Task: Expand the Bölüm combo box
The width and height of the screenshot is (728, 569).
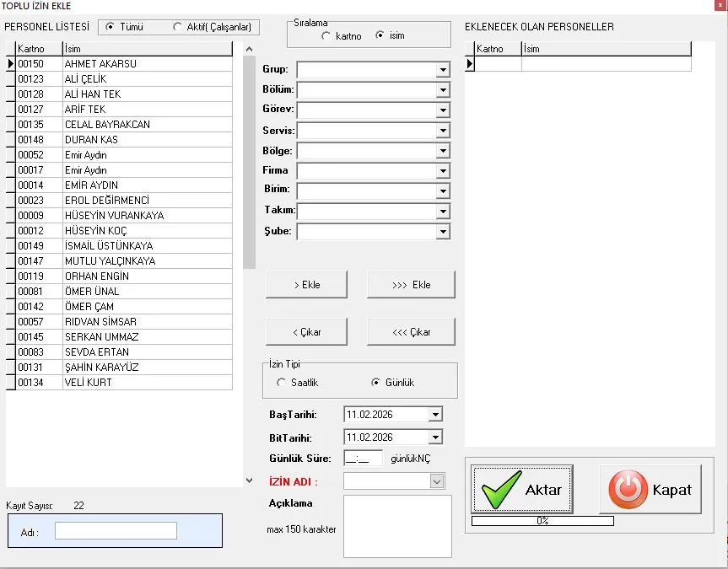Action: click(x=443, y=89)
